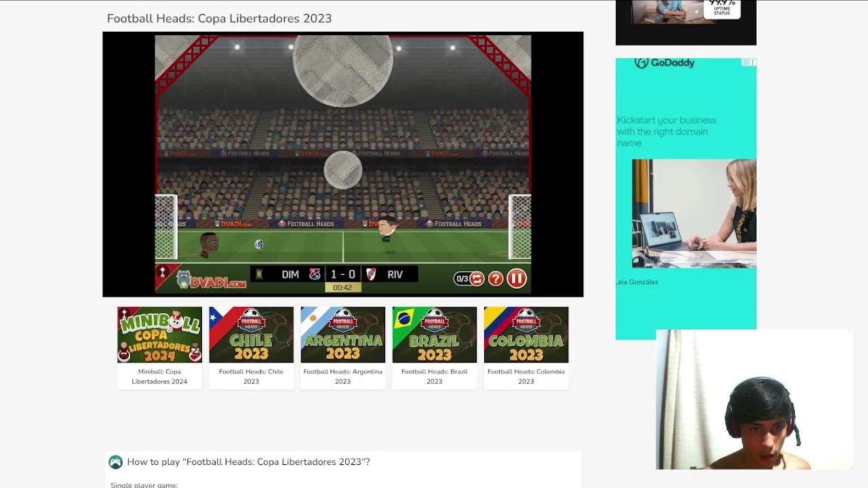This screenshot has height=488, width=868.
Task: Click the DVADI.com monster logo
Action: coord(211,279)
